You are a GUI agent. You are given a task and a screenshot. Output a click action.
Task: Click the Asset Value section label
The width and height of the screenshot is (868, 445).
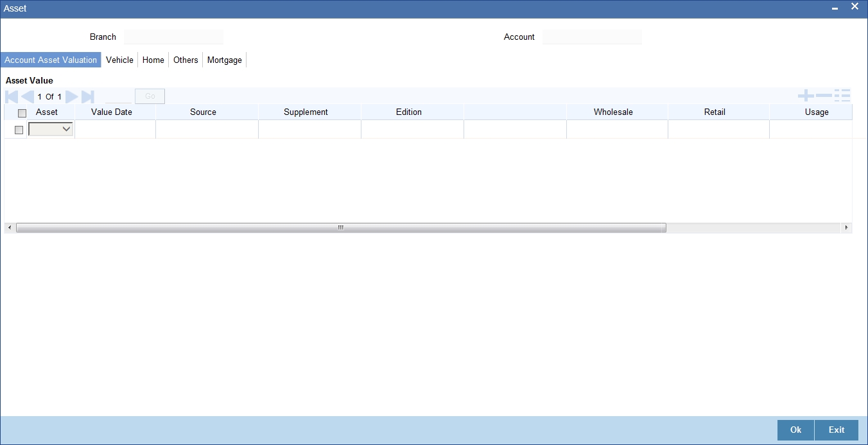30,81
